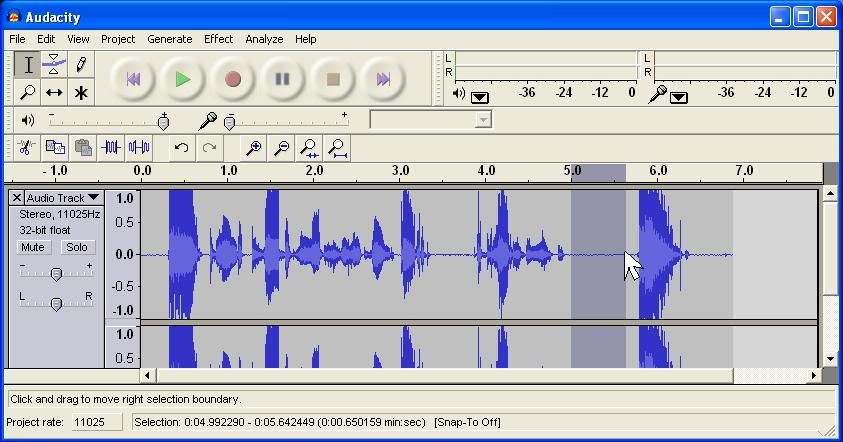Open the File menu

[17, 39]
